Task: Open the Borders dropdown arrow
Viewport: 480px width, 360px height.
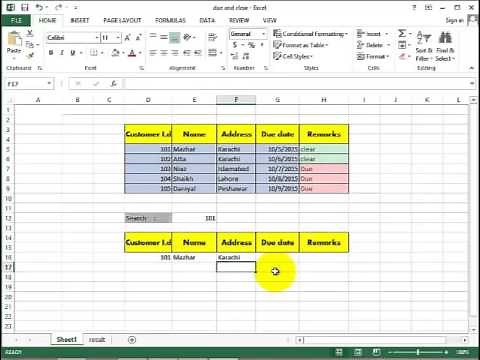Action: [102, 53]
